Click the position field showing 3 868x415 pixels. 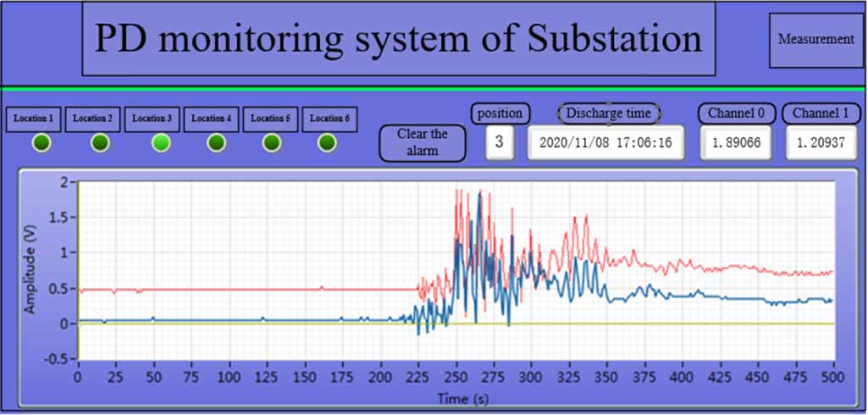pos(500,143)
